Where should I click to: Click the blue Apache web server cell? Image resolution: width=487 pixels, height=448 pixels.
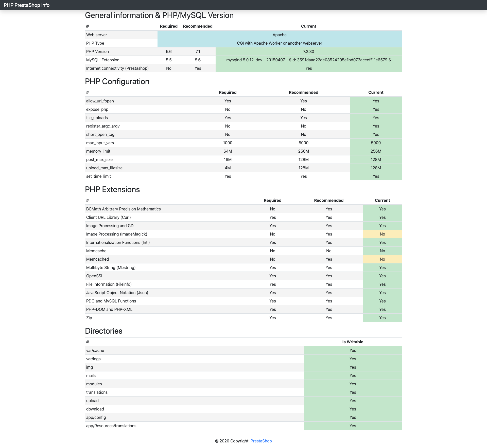[x=279, y=35]
